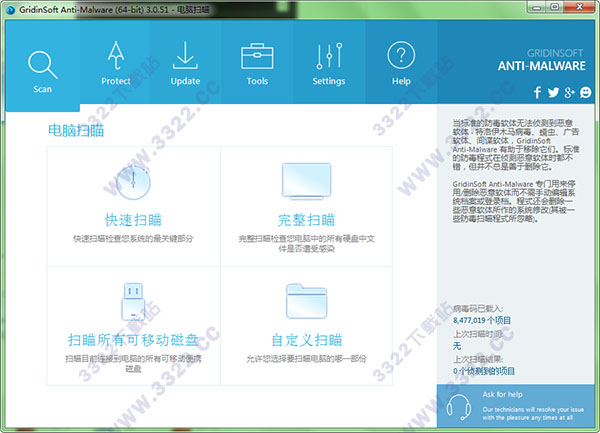The width and height of the screenshot is (600, 433).
Task: Click the Google Plus icon
Action: tap(569, 92)
